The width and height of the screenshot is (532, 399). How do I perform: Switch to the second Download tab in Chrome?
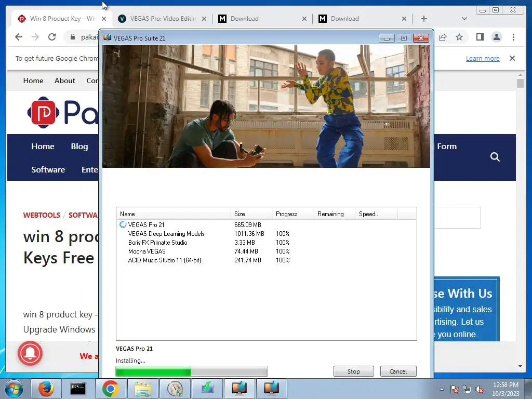[362, 19]
